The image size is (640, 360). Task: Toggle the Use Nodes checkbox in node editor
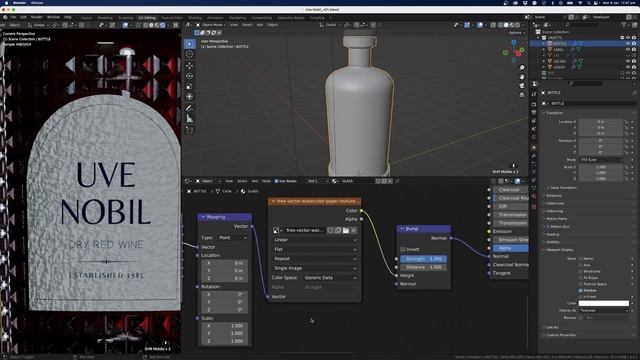[277, 181]
